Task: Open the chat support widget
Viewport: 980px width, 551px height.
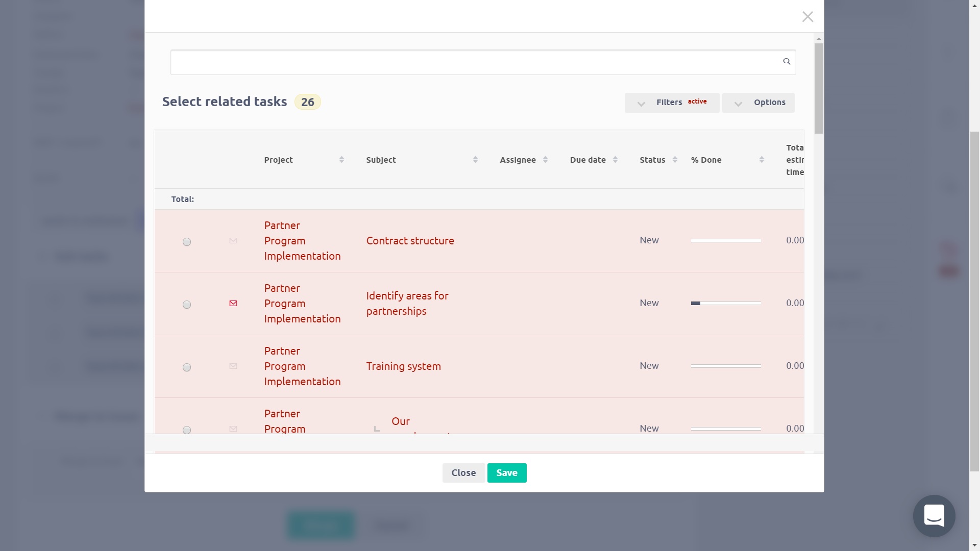Action: click(934, 516)
